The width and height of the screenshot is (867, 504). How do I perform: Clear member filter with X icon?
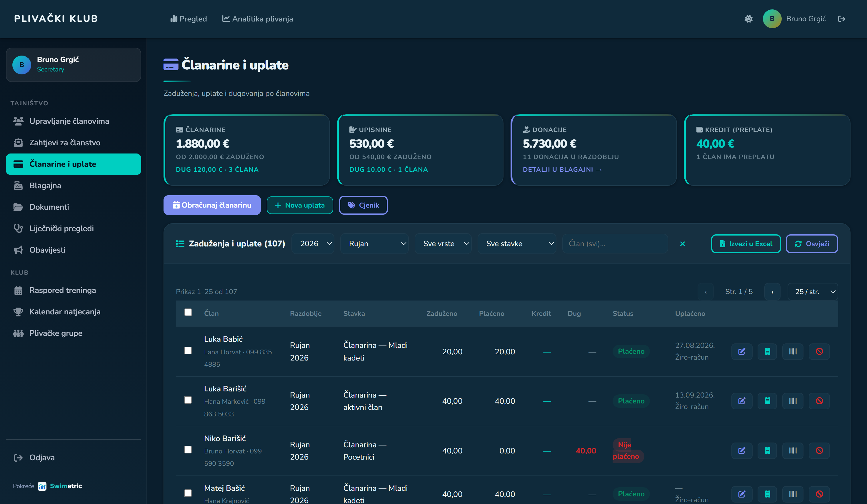click(682, 243)
